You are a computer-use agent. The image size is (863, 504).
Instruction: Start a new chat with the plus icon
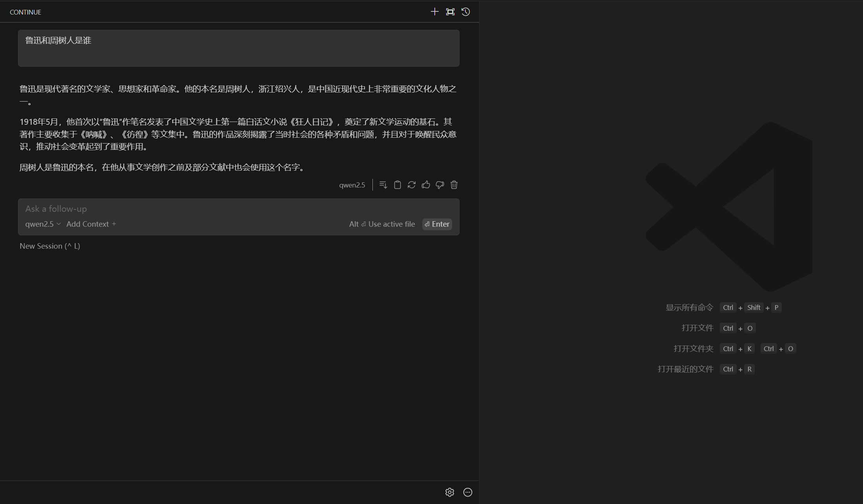(x=434, y=12)
